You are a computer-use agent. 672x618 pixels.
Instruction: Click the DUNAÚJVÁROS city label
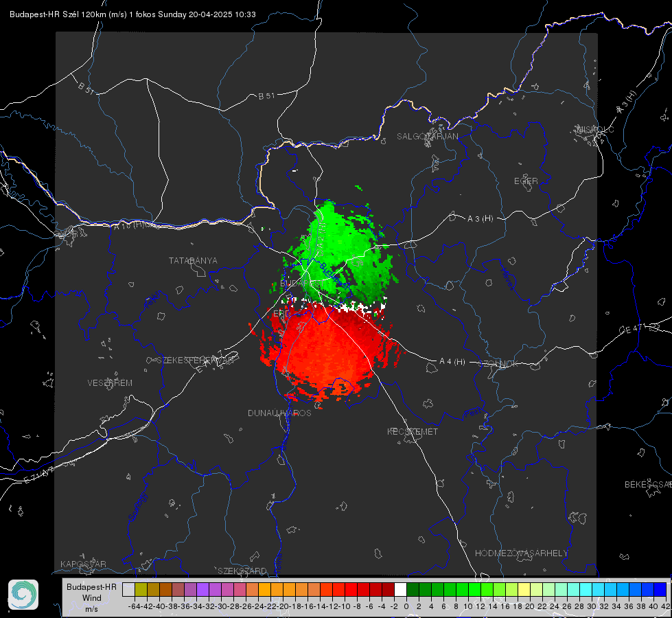coord(279,413)
